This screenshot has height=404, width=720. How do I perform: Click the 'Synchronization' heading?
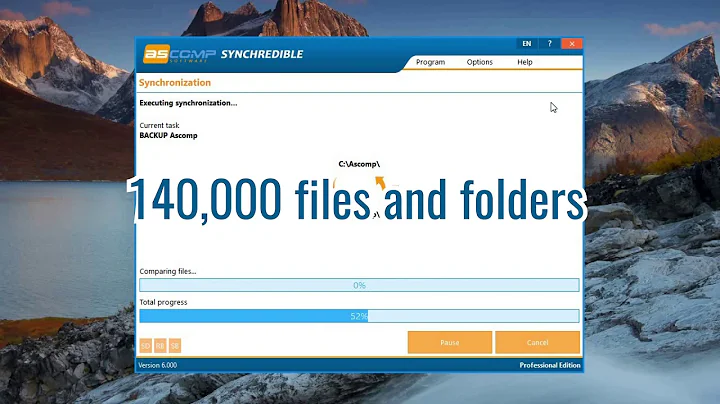tap(175, 83)
